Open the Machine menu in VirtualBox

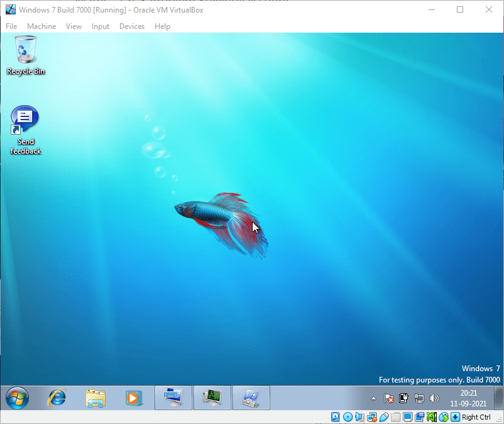pos(41,26)
